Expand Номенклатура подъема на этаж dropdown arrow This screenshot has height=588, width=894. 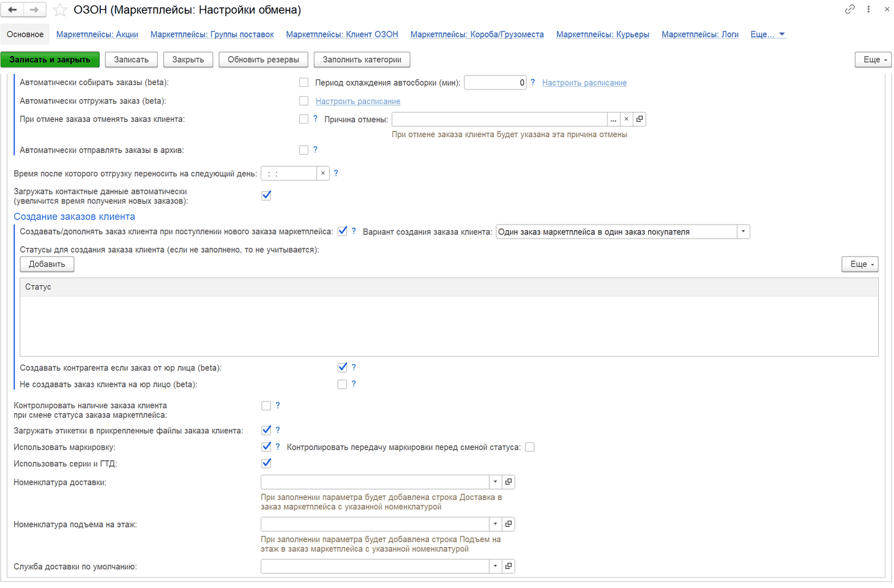496,524
